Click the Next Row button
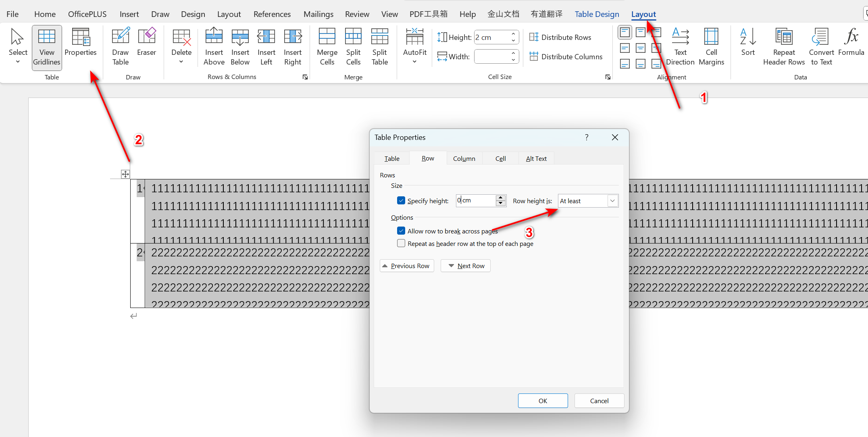 [466, 266]
